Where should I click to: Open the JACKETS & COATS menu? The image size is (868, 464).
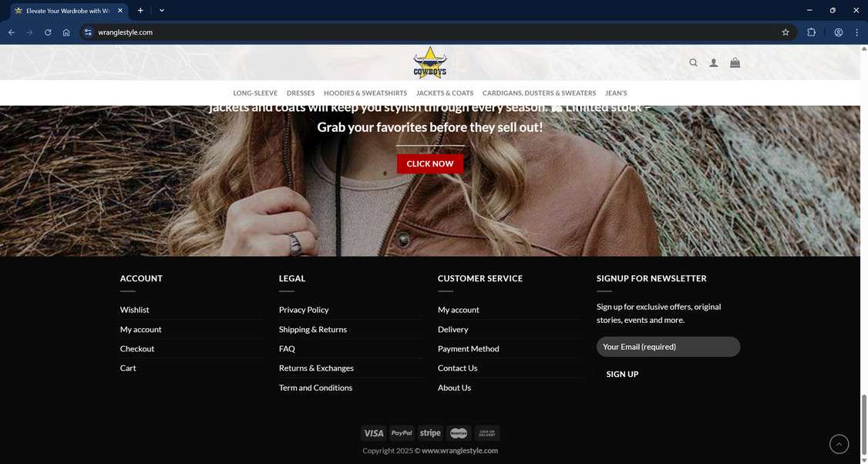(445, 92)
